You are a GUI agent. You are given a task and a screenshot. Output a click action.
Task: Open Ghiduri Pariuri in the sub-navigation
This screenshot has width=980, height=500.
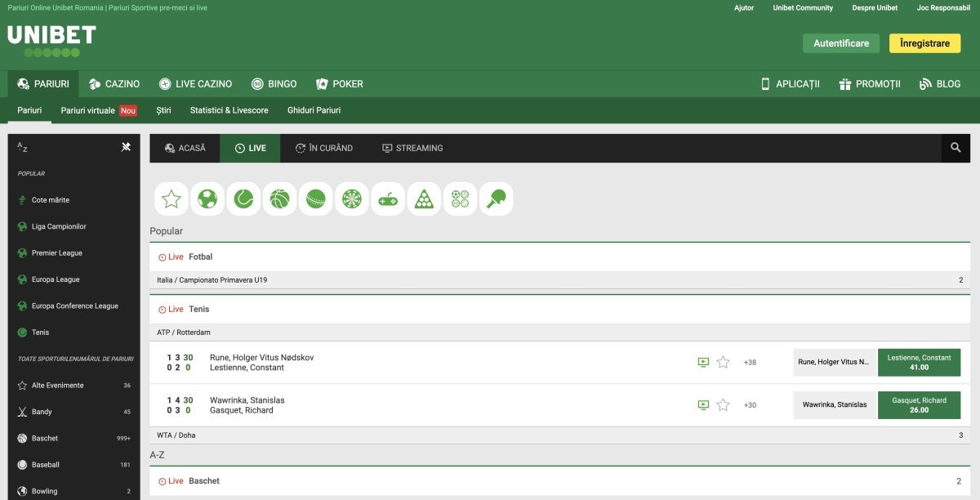[314, 110]
